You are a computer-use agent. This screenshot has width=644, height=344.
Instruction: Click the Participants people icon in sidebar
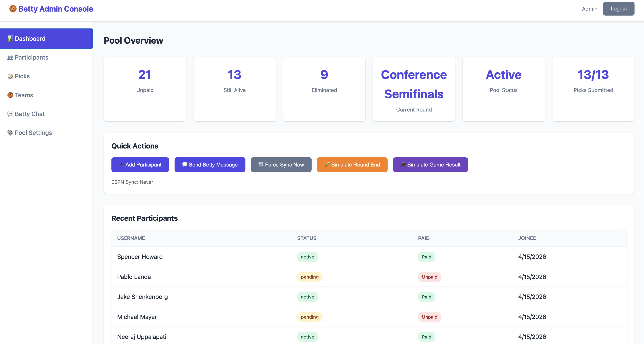[10, 57]
